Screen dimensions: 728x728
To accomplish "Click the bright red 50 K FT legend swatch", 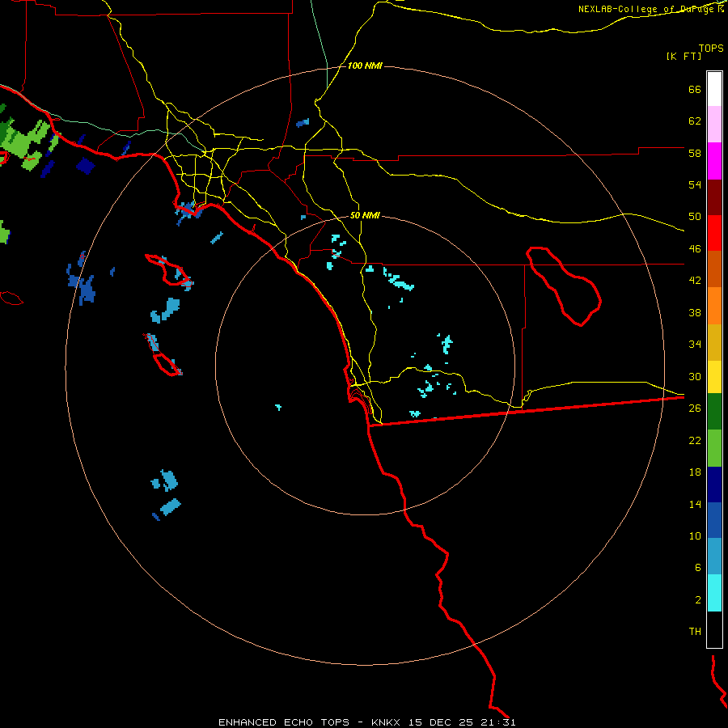I will (x=714, y=233).
